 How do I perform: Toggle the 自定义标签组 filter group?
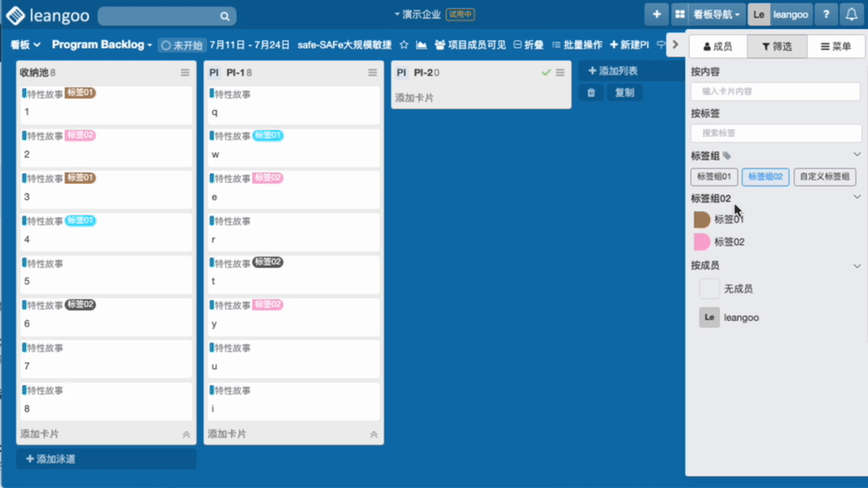point(825,177)
